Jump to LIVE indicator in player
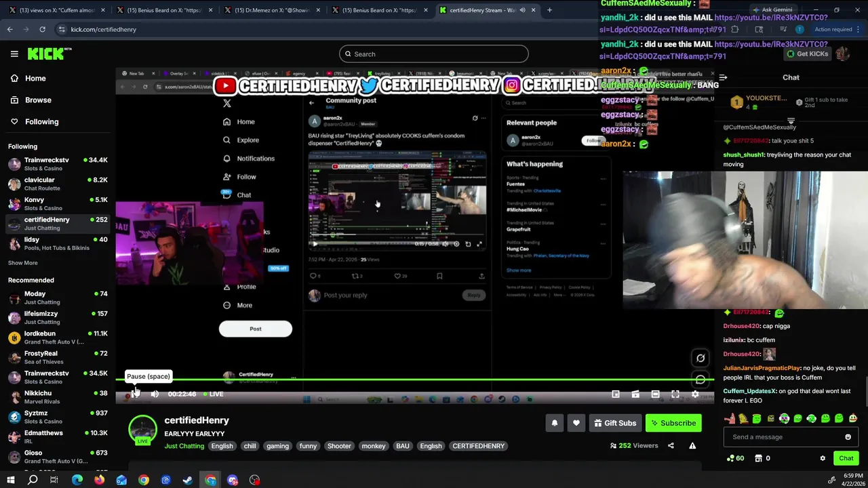Image resolution: width=868 pixels, height=488 pixels. click(x=212, y=394)
